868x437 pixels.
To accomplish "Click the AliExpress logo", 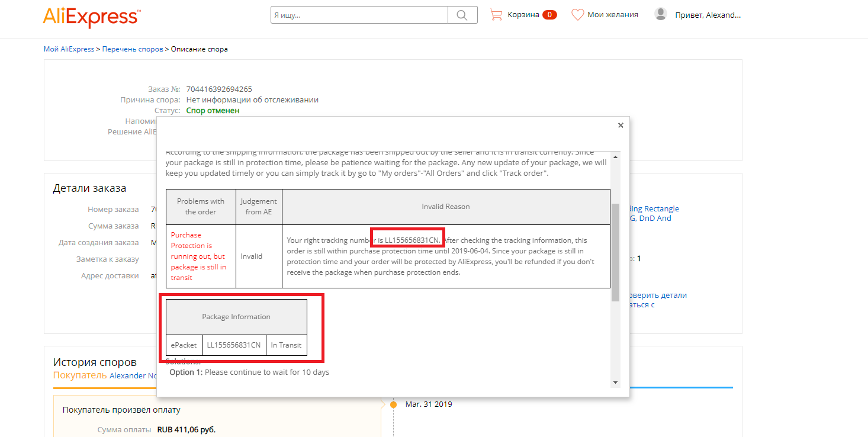I will pos(91,17).
